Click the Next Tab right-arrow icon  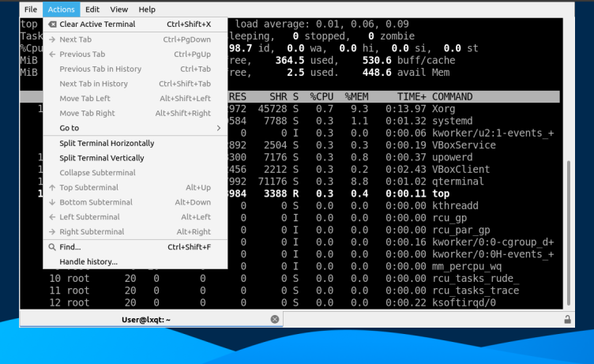click(52, 39)
